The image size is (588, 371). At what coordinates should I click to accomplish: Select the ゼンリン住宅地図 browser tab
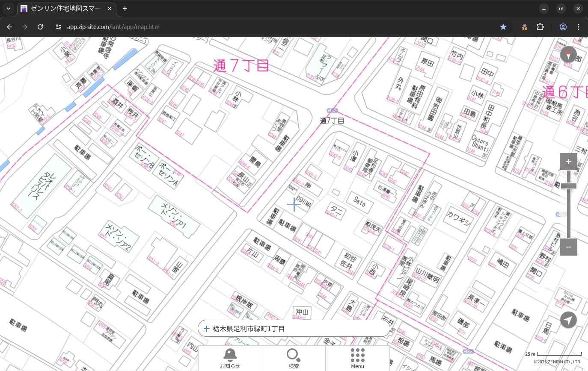[x=64, y=9]
